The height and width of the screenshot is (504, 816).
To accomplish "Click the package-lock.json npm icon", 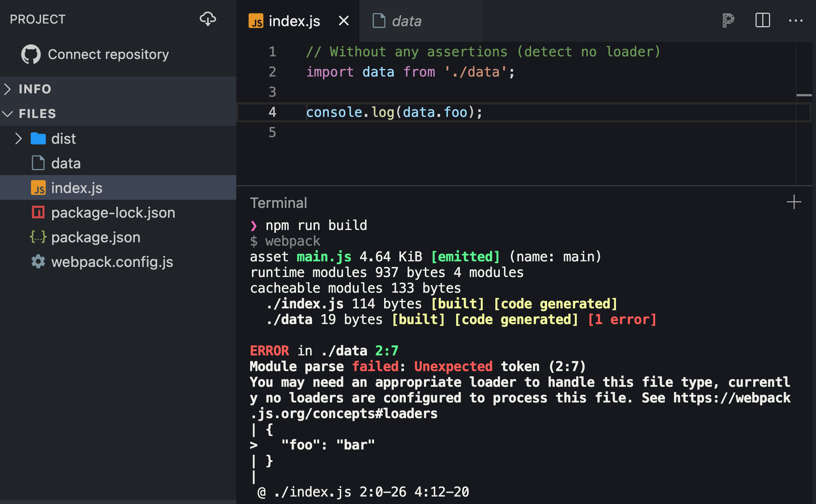I will [38, 212].
